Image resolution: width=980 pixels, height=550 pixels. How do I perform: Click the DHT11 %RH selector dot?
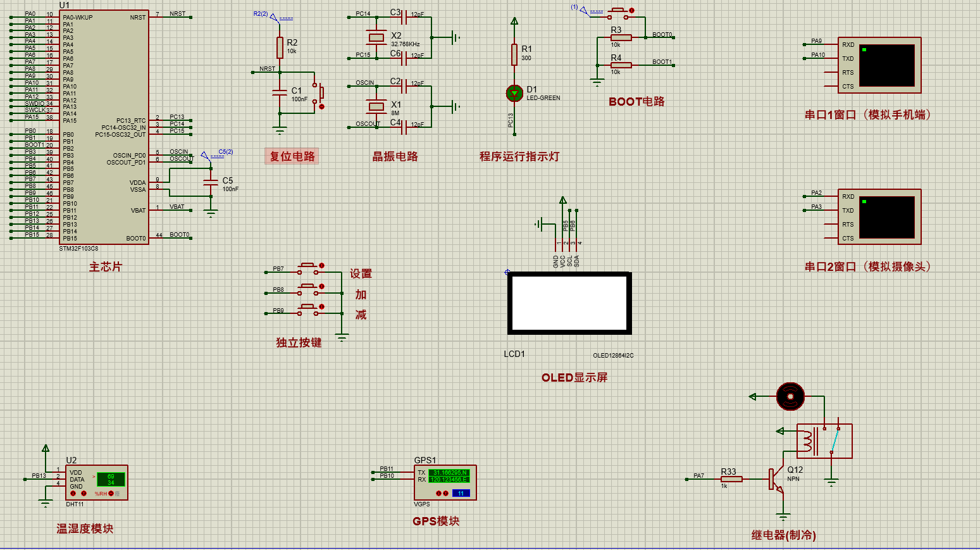[111, 493]
